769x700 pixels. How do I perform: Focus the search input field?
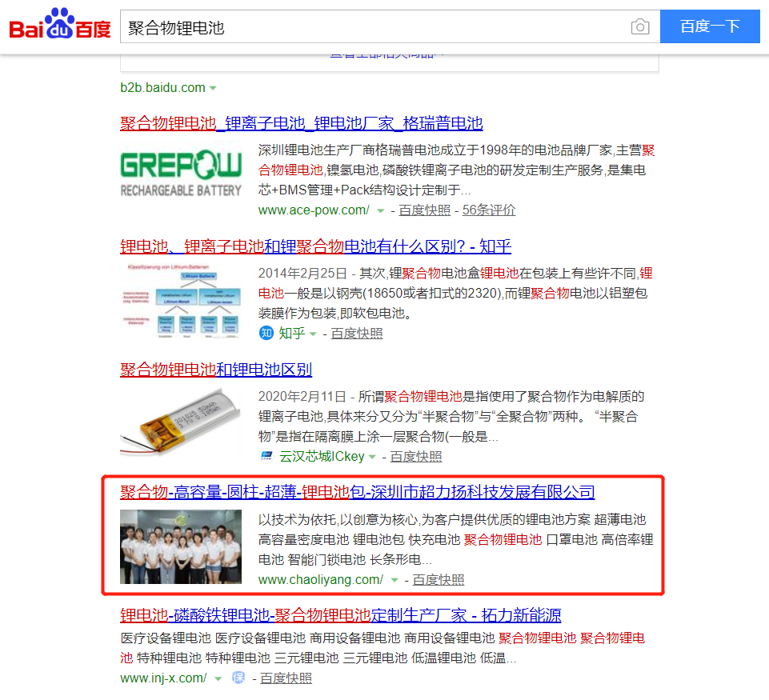coord(375,26)
